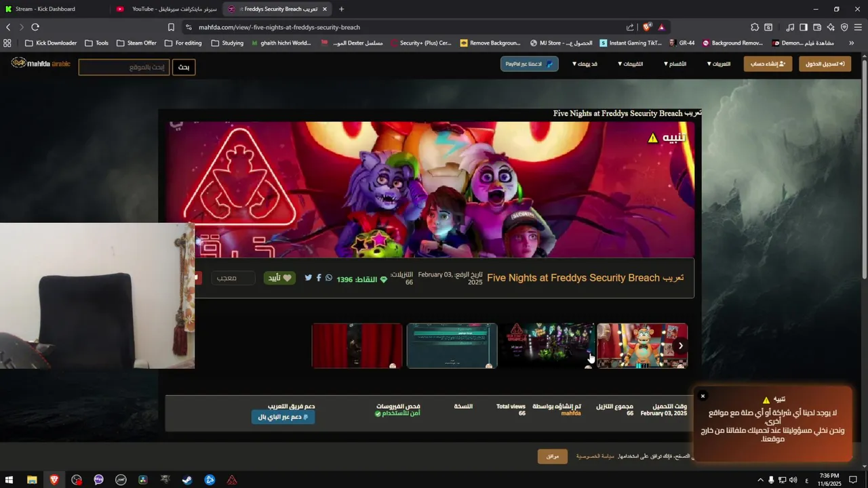Show more bookmarks chevron
Viewport: 868px width, 488px height.
(x=851, y=43)
